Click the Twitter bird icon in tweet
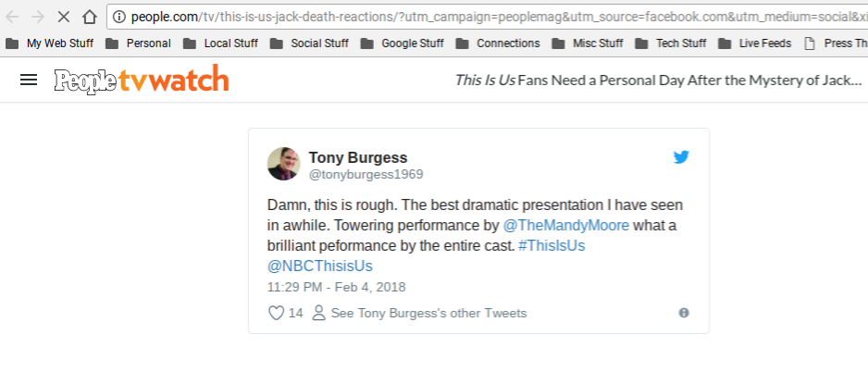The width and height of the screenshot is (868, 384). pos(681,157)
